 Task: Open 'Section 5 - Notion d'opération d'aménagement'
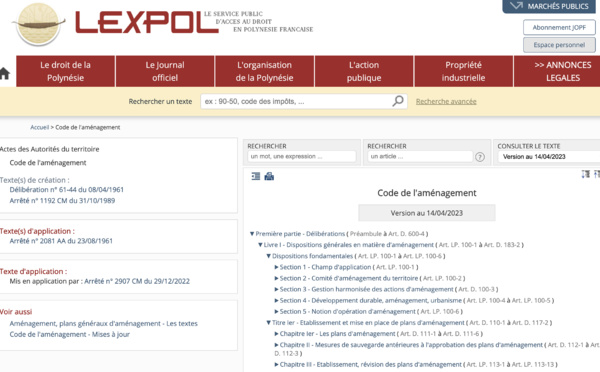[347, 312]
